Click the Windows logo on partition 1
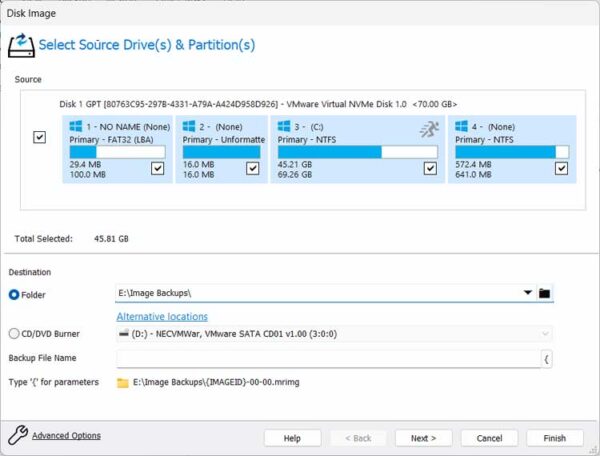Image resolution: width=600 pixels, height=456 pixels. pos(76,128)
